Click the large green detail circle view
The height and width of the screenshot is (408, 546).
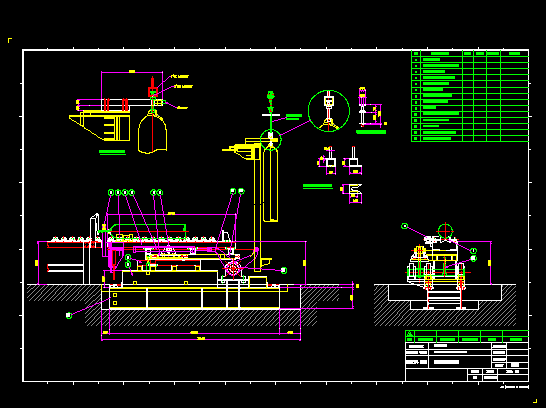[329, 111]
